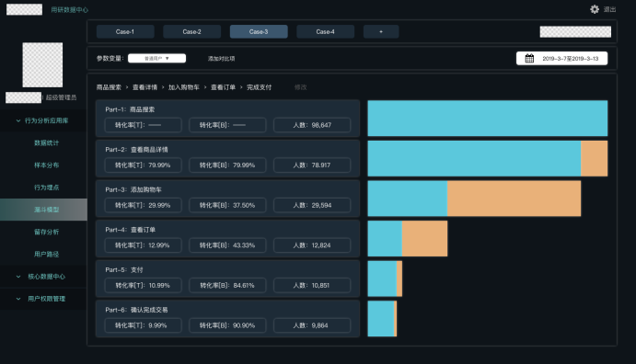Click the calendar icon in date picker
The width and height of the screenshot is (636, 364).
pyautogui.click(x=529, y=58)
